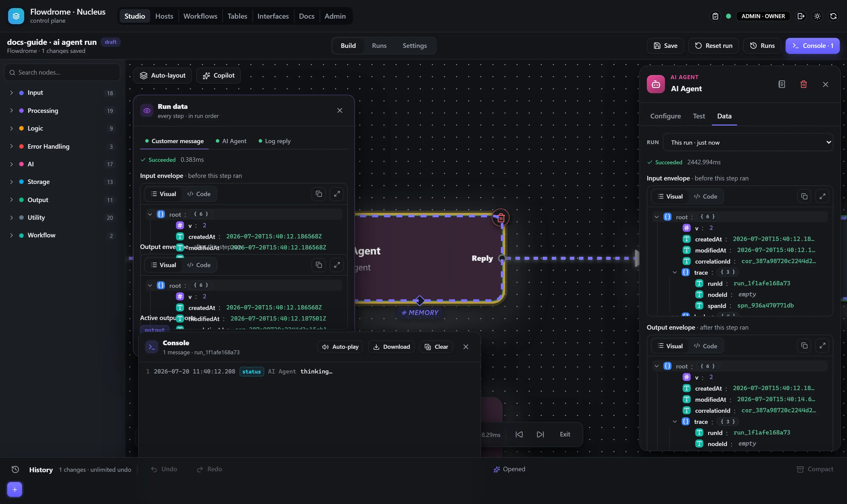Image resolution: width=847 pixels, height=504 pixels.
Task: Click the clipboard check icon in top bar
Action: 715,16
